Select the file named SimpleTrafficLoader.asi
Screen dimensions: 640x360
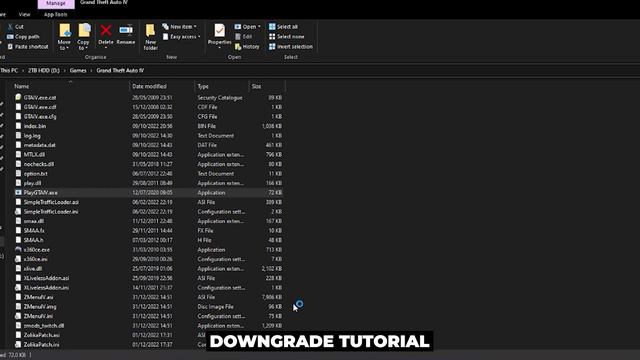[x=51, y=202]
